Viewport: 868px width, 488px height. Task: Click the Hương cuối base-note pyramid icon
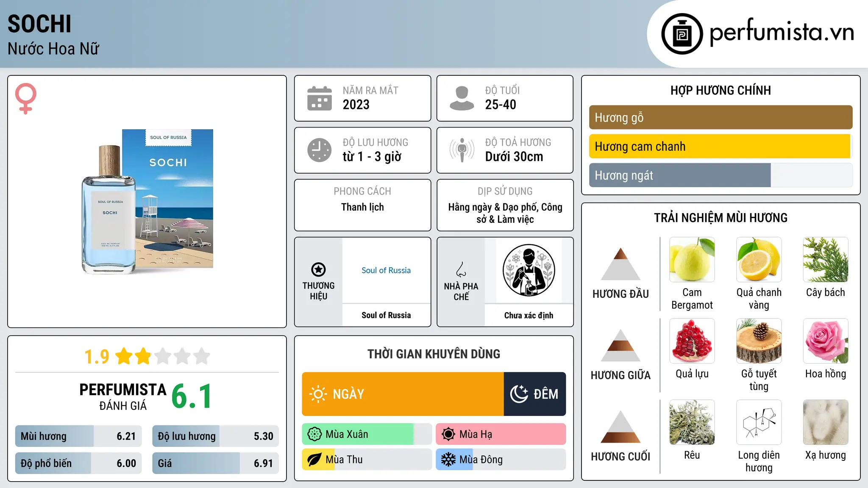620,427
